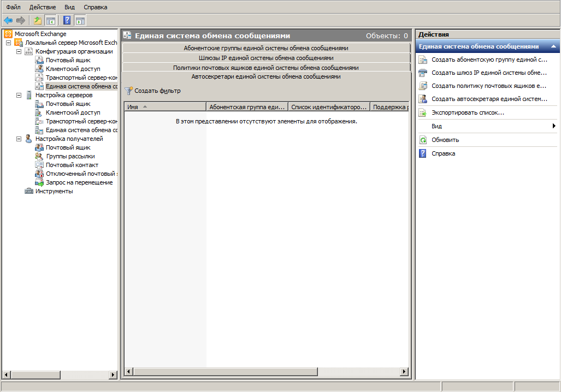Select Почтовый ящик under Конфигурация организации
This screenshot has width=561, height=392.
click(68, 60)
